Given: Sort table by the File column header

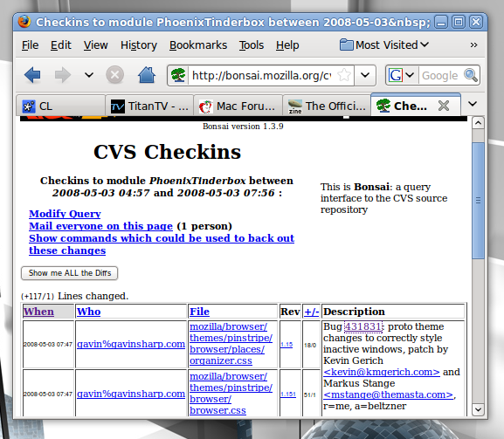Looking at the screenshot, I should tap(199, 312).
